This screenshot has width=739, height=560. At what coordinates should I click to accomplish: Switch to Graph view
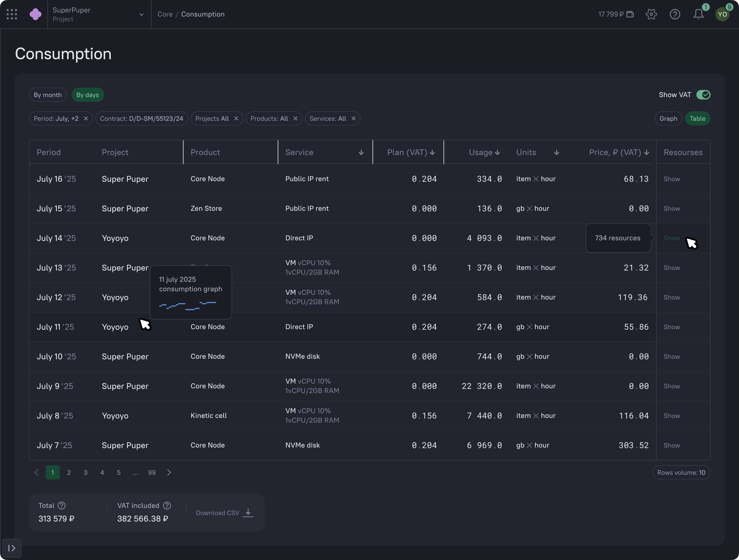coord(668,119)
